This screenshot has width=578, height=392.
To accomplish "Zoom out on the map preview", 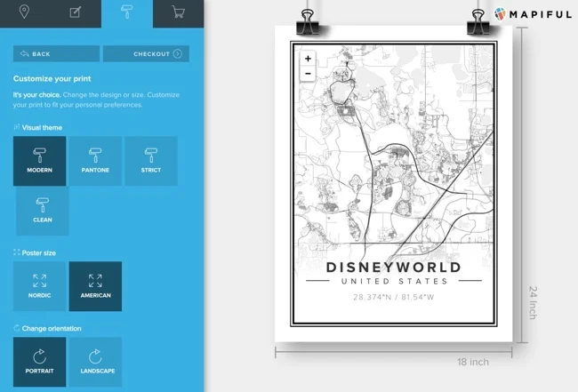I will (309, 74).
